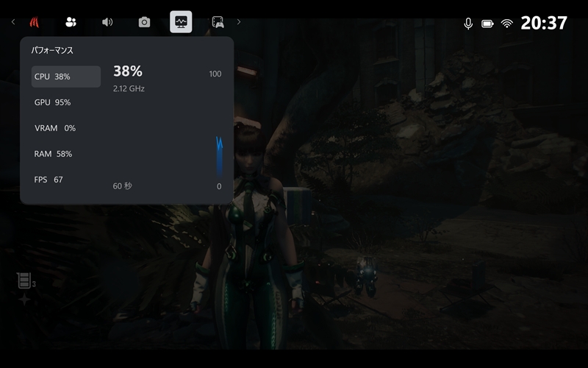Click the blue CPU usage graph
588x368 pixels.
[219, 157]
